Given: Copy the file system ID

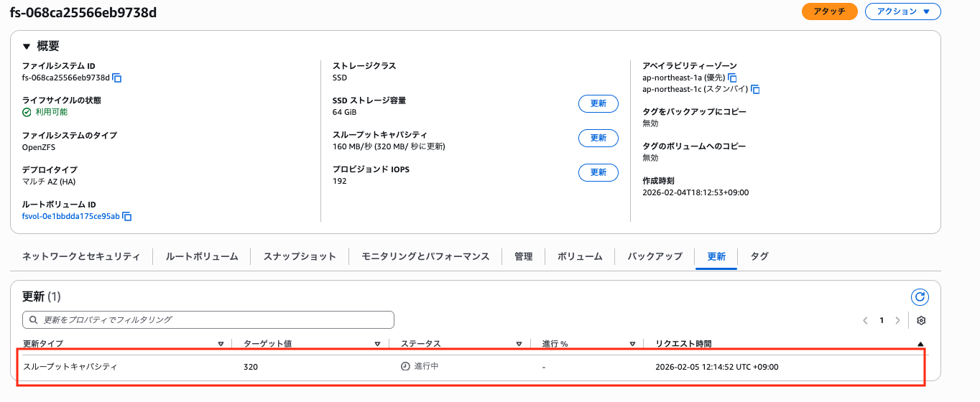Looking at the screenshot, I should (x=117, y=78).
